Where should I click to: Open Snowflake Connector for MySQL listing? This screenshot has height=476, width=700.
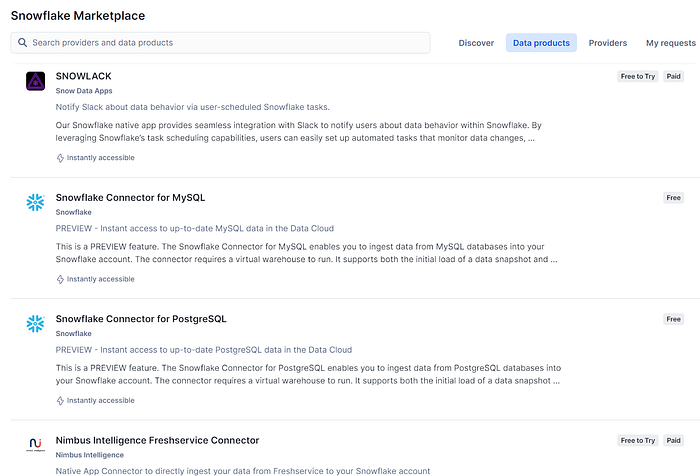coord(130,197)
